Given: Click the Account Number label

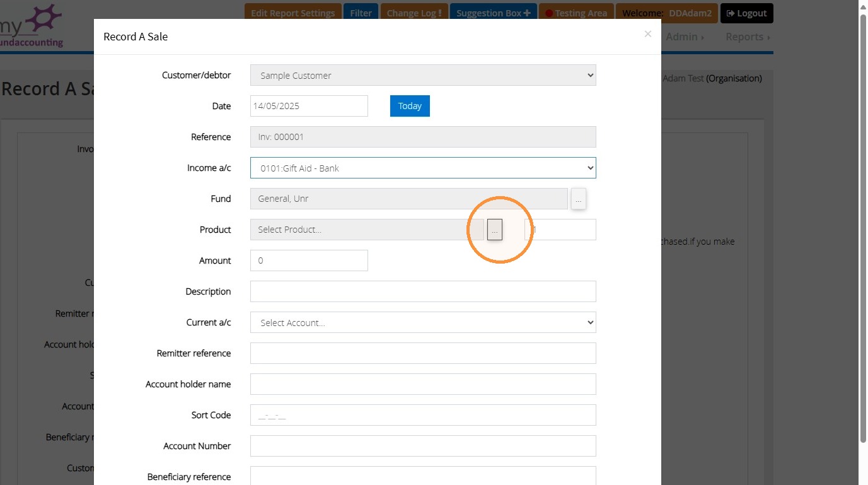Looking at the screenshot, I should pos(197,446).
